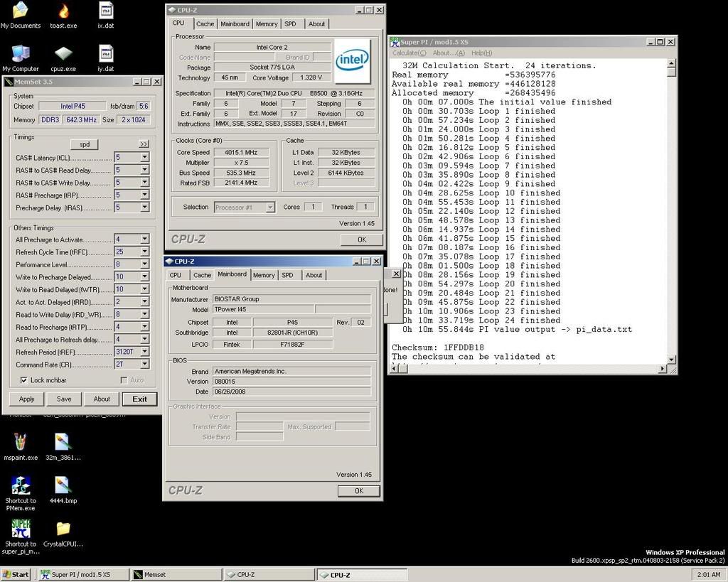Click the spd button in MemSet
The height and width of the screenshot is (582, 728).
pos(85,144)
